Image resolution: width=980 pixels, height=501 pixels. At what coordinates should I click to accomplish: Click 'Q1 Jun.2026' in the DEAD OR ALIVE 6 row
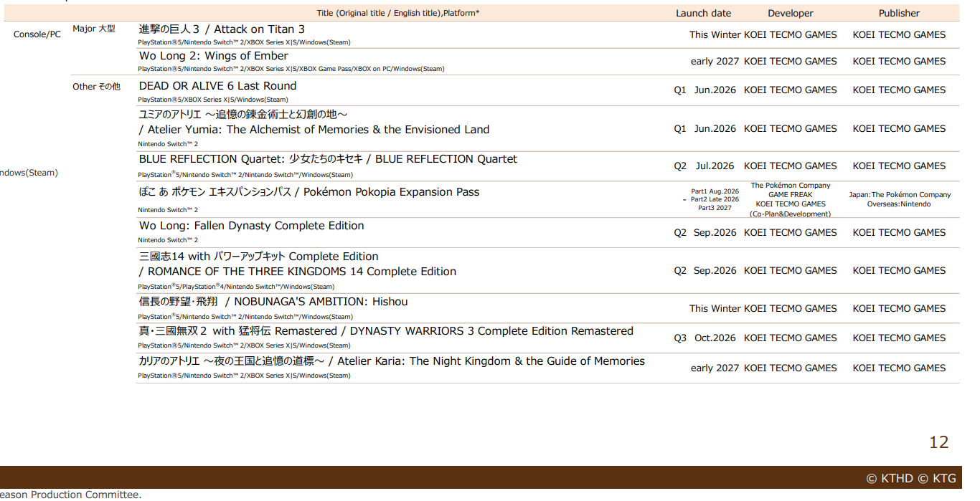(x=705, y=90)
